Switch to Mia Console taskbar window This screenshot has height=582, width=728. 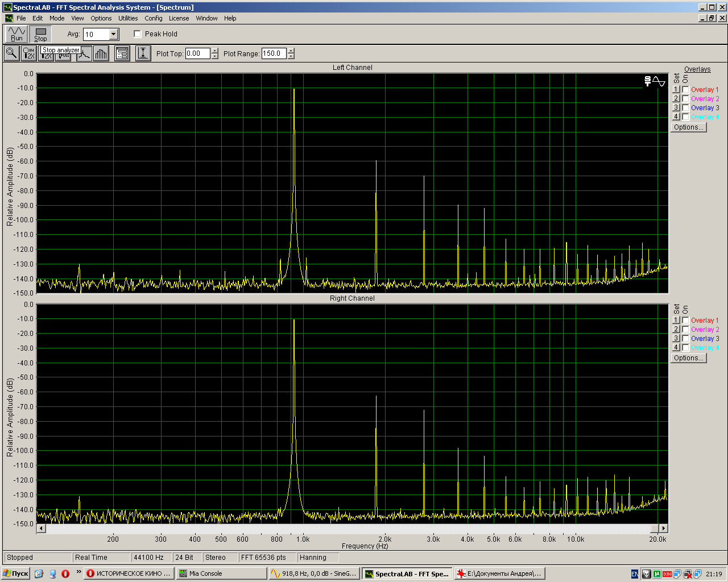(221, 573)
